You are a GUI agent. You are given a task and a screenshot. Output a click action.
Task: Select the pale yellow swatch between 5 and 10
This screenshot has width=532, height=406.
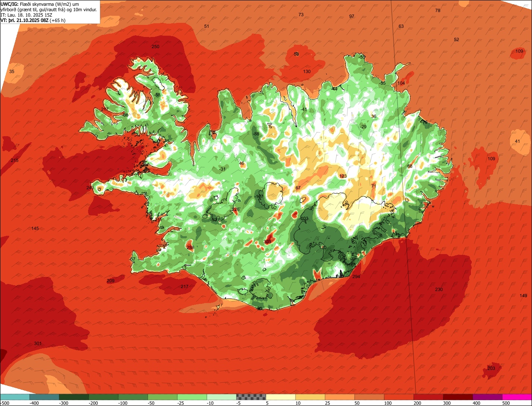pos(281,397)
